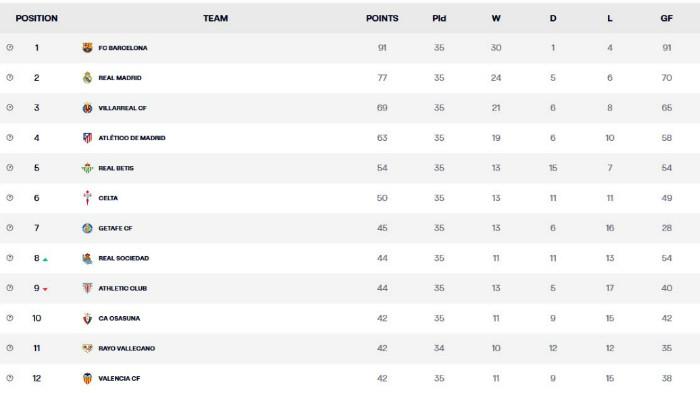The image size is (700, 393).
Task: Click the Real Madrid crest icon
Action: click(88, 78)
